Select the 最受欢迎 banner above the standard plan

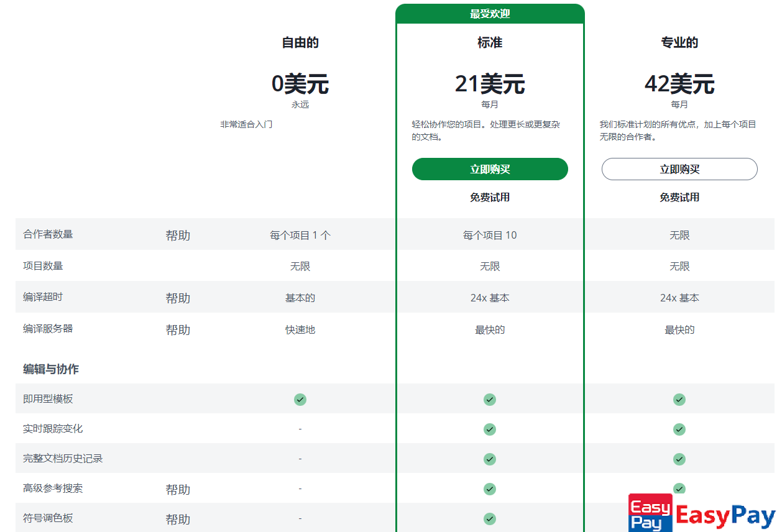click(x=490, y=14)
